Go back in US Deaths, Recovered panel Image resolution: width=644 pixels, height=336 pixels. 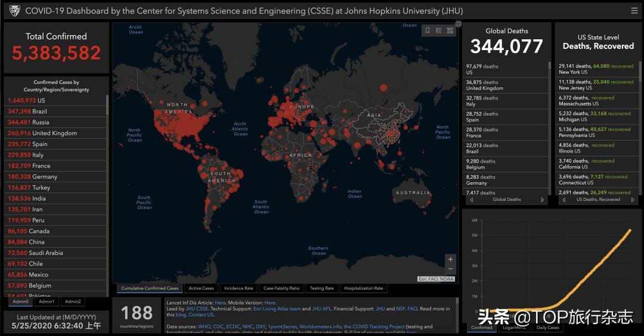pyautogui.click(x=564, y=200)
